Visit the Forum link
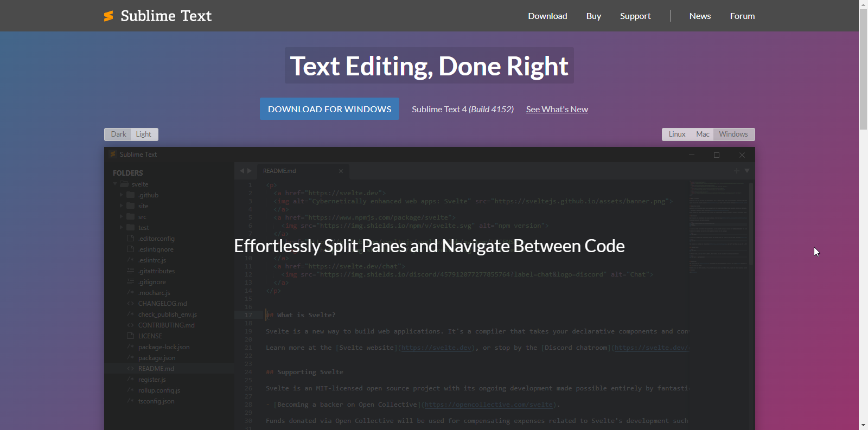Screen dimensions: 868x430 coord(742,16)
